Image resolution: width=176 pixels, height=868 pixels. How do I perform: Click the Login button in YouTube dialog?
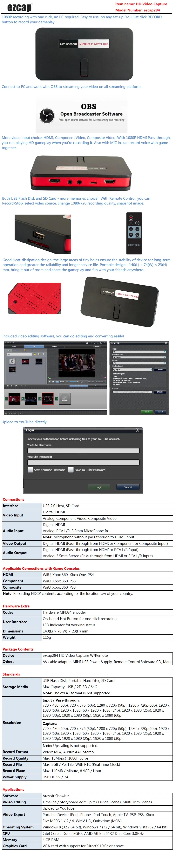[x=99, y=487]
